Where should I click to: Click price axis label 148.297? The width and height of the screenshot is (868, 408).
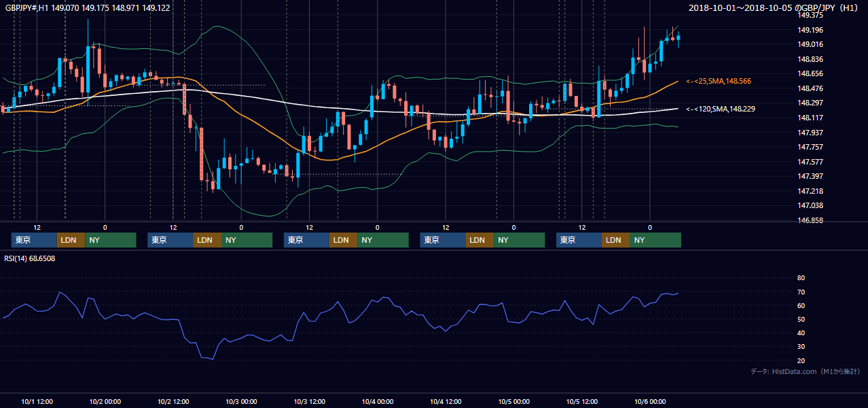(810, 103)
